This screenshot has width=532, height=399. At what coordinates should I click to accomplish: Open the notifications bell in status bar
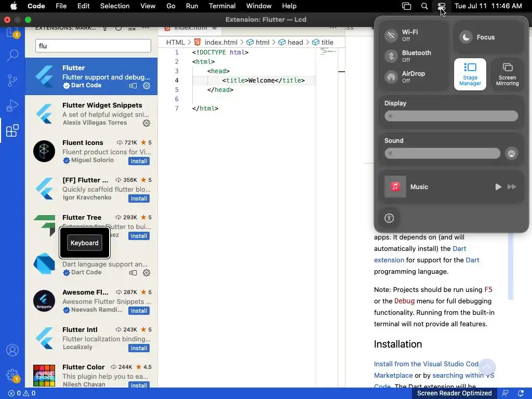click(x=521, y=393)
